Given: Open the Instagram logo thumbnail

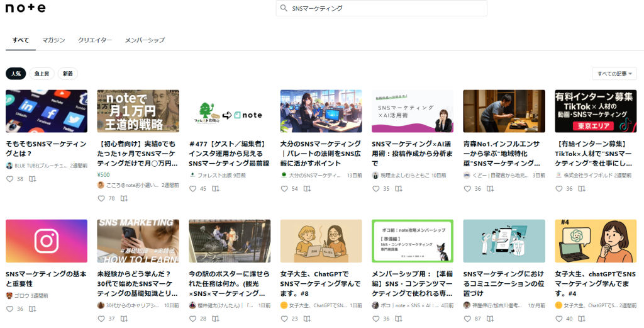Looking at the screenshot, I should click(47, 241).
